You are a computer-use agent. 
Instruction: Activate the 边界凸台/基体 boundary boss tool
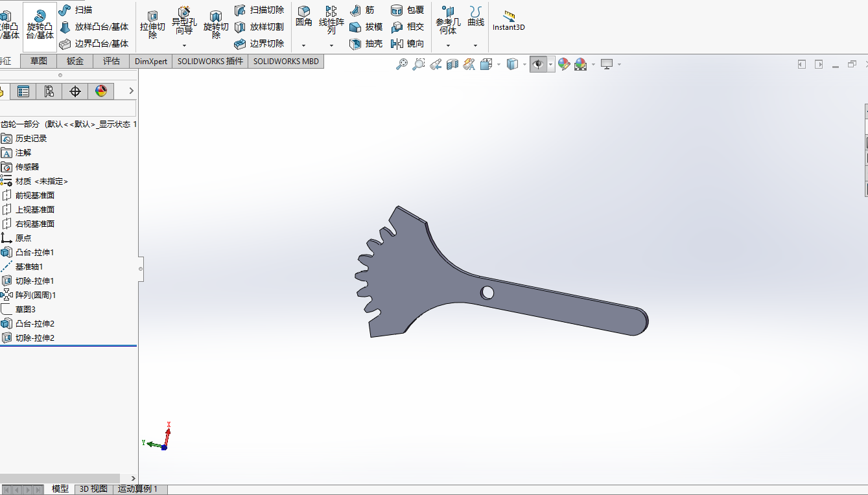coord(94,43)
